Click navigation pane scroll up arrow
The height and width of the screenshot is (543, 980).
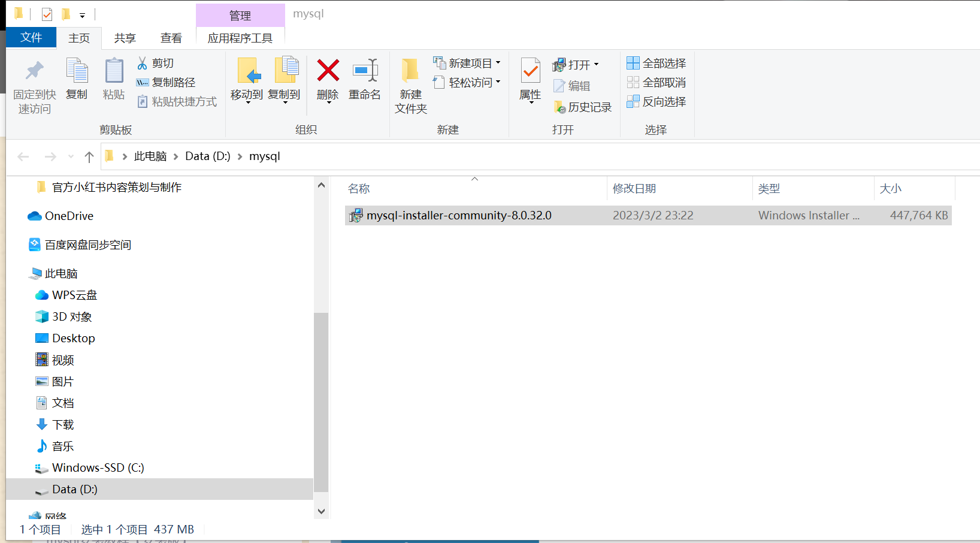(x=321, y=185)
